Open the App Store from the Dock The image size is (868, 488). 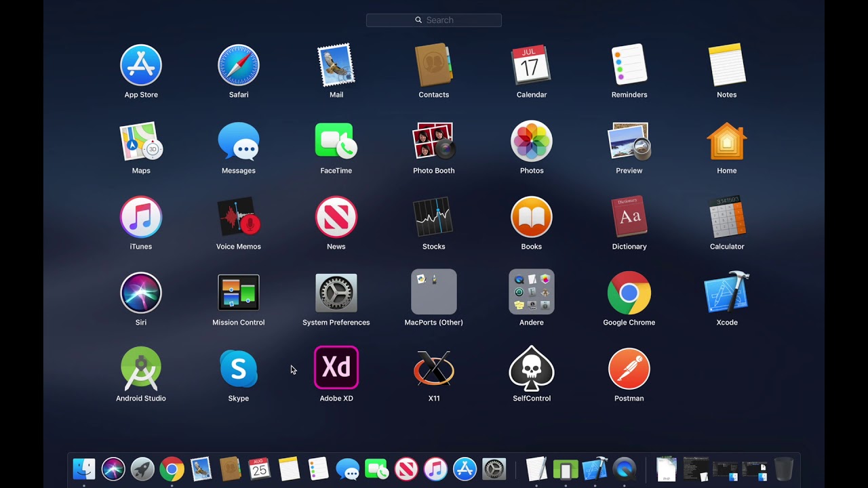coord(465,469)
